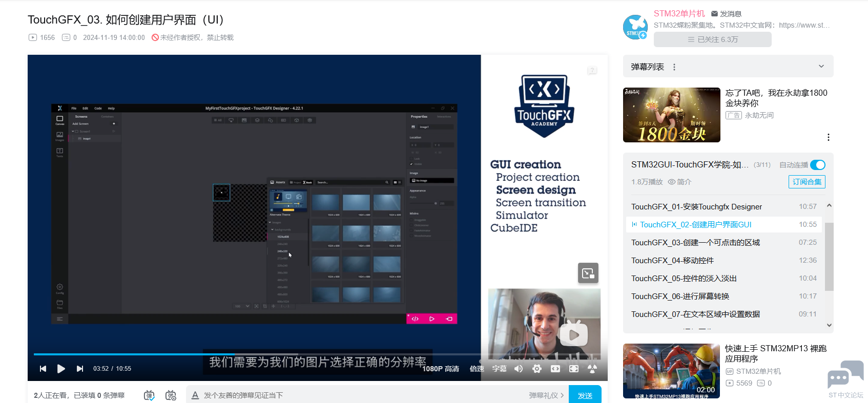Click the question mark icon on video
The width and height of the screenshot is (868, 403).
592,70
